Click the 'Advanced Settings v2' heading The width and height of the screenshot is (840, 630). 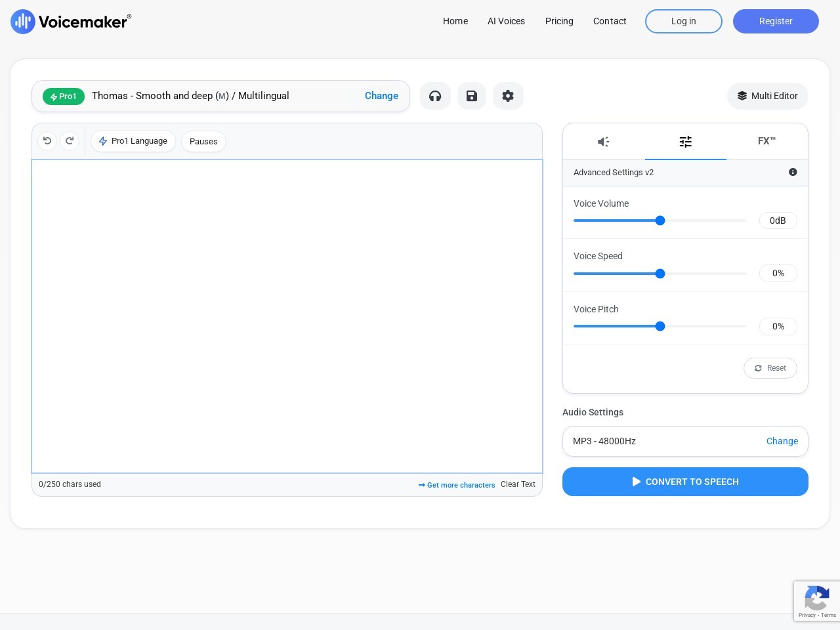click(614, 173)
